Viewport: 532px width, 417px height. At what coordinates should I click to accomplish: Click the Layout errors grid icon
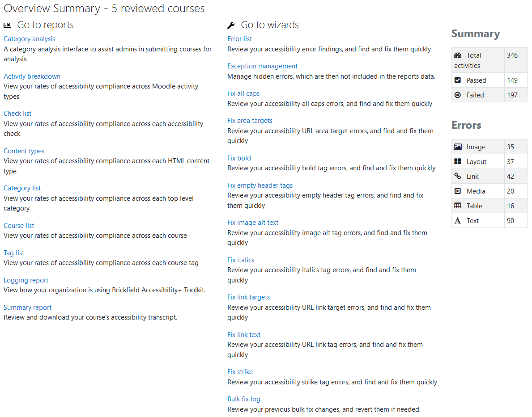coord(458,161)
